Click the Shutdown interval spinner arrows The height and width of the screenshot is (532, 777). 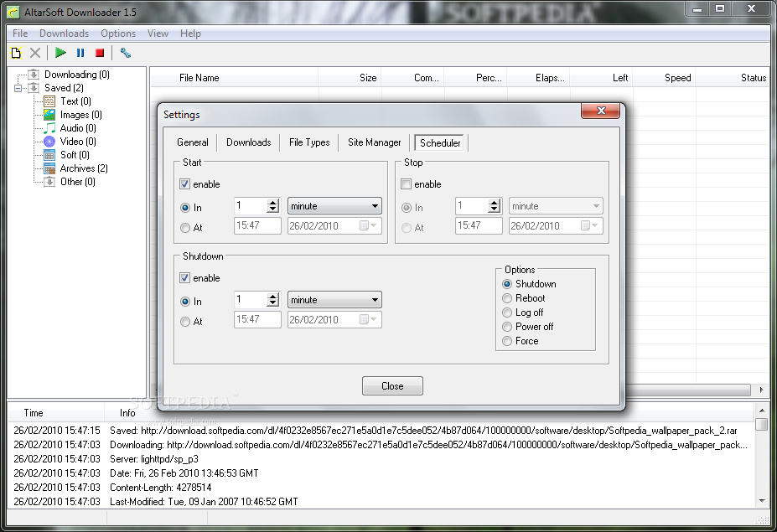[273, 299]
